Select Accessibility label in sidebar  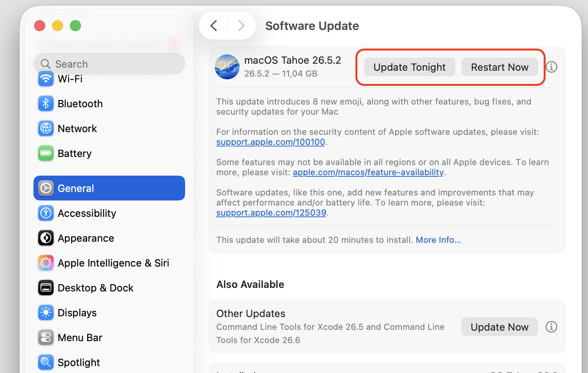point(87,213)
